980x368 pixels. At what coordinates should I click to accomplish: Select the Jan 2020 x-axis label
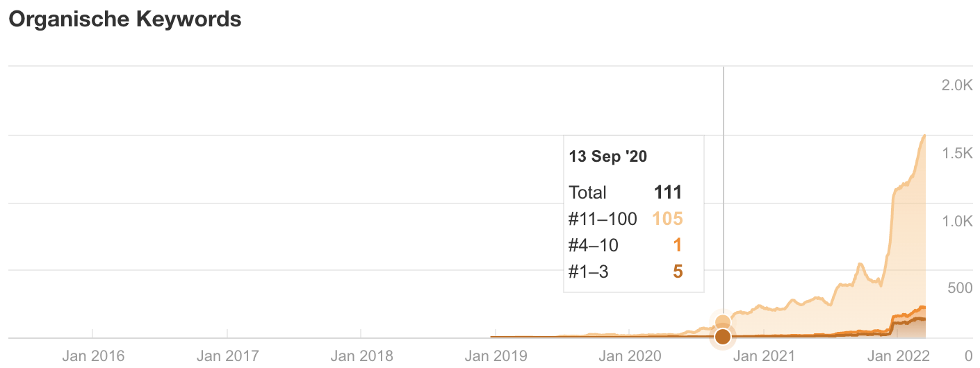630,356
